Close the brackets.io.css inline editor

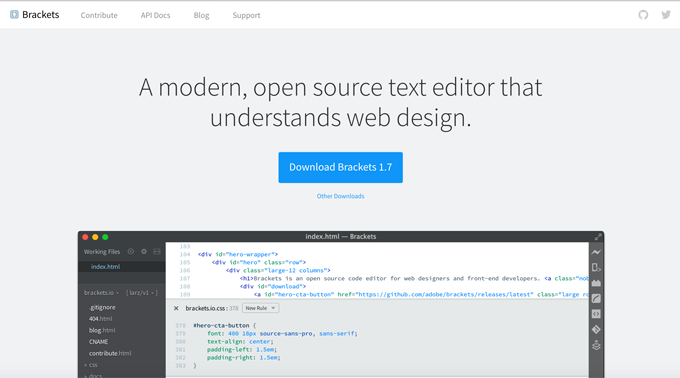pos(176,308)
